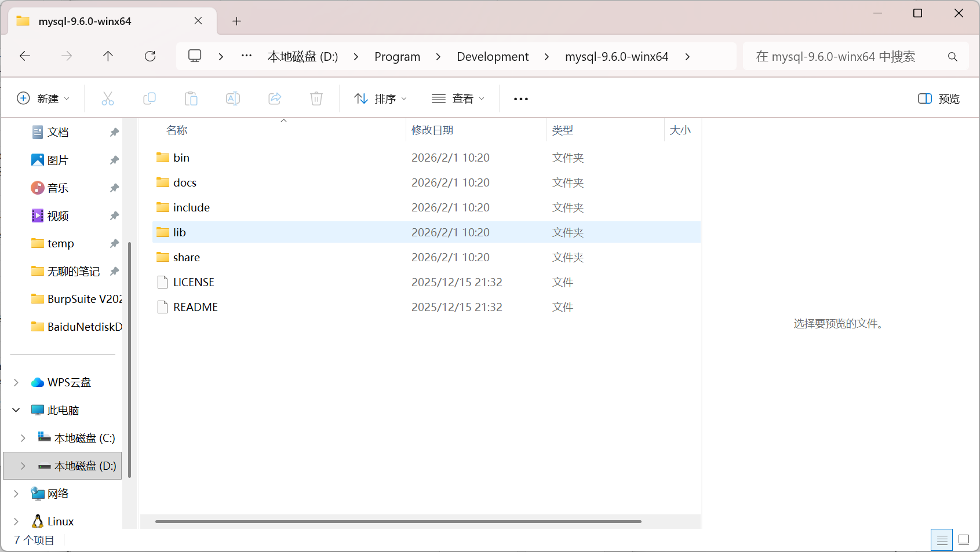Click the Delete trash can icon

316,98
